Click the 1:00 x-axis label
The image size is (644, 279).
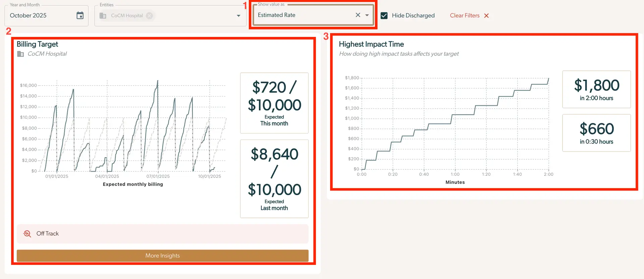coord(455,174)
